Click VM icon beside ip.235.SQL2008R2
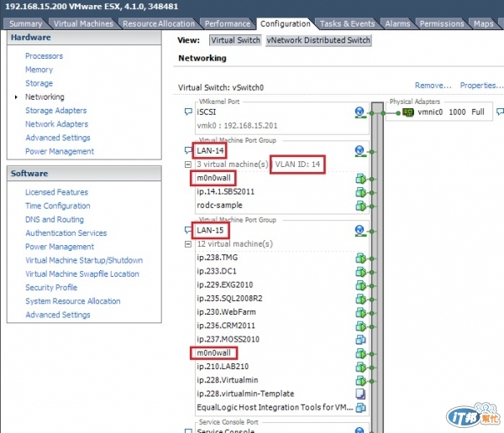The height and width of the screenshot is (433, 504). click(360, 299)
